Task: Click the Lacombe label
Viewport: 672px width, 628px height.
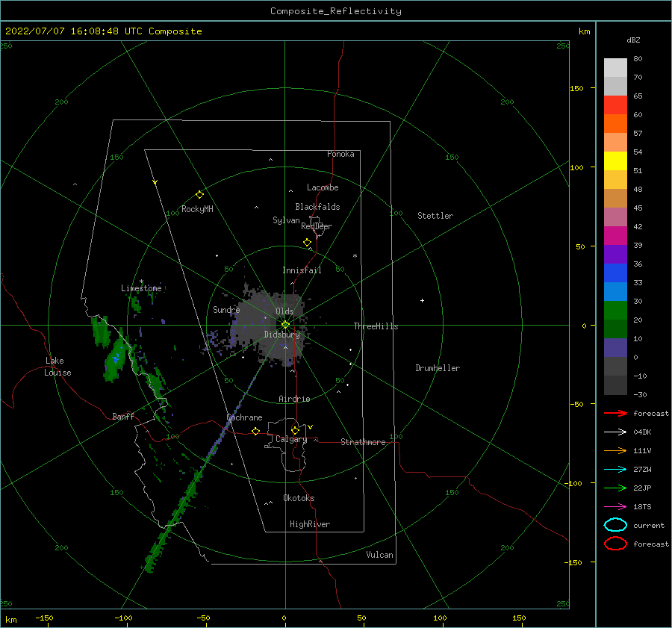Action: 323,187
